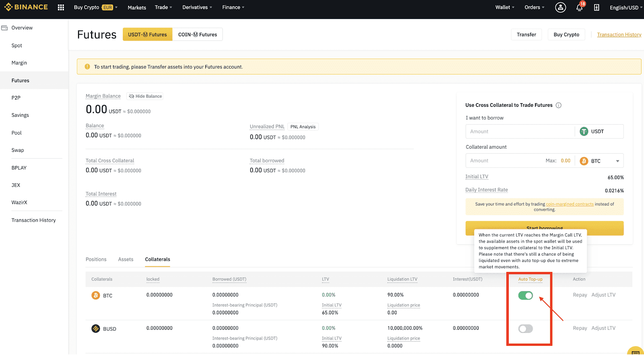Click the borrow Amount input field
This screenshot has height=355, width=644.
[x=520, y=131]
